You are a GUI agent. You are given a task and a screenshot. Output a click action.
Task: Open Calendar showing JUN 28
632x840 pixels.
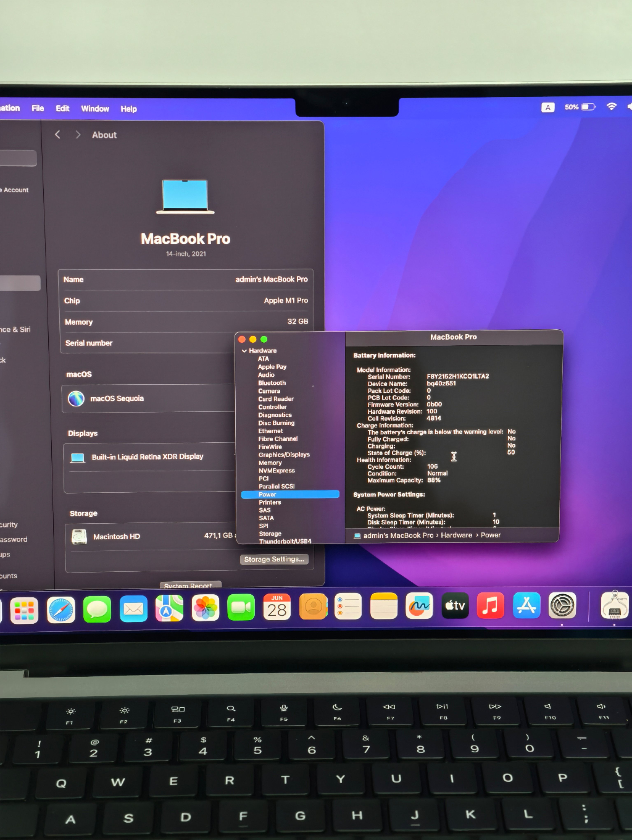click(x=276, y=607)
